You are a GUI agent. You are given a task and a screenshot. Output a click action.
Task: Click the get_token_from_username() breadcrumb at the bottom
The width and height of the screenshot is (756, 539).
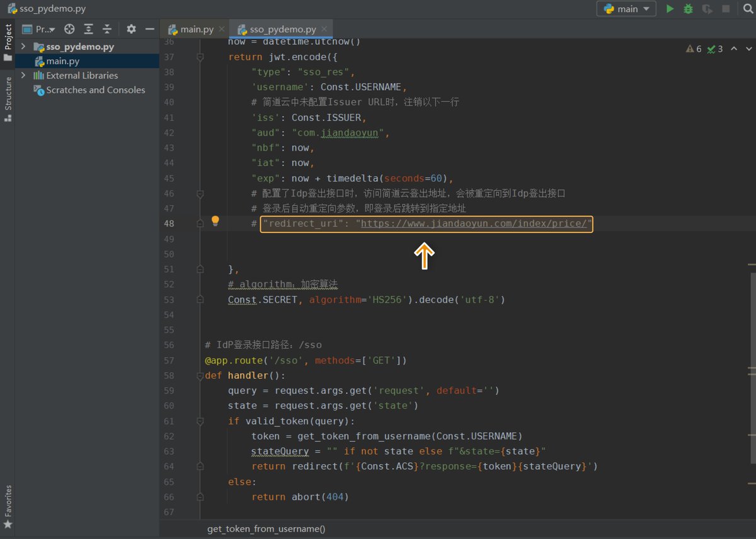pos(266,529)
